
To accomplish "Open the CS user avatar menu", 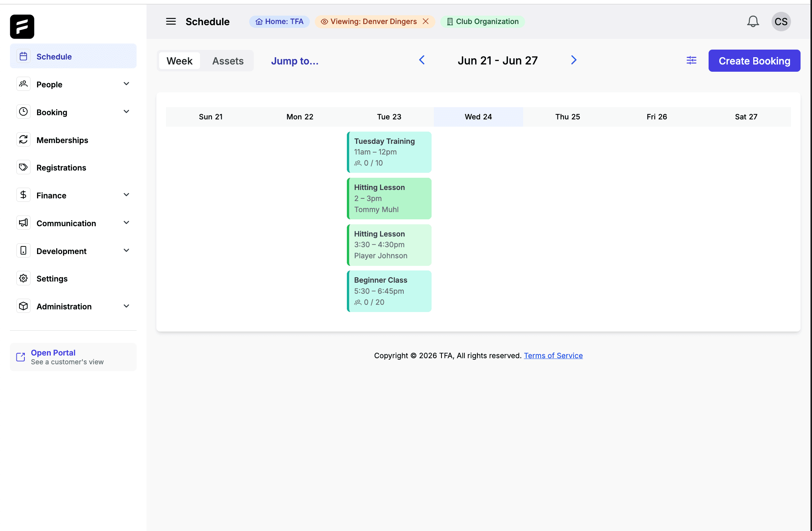I will click(781, 21).
